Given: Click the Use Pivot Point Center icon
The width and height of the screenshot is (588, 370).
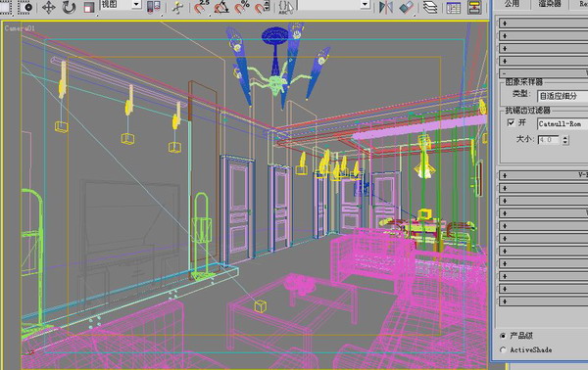Looking at the screenshot, I should click(154, 7).
